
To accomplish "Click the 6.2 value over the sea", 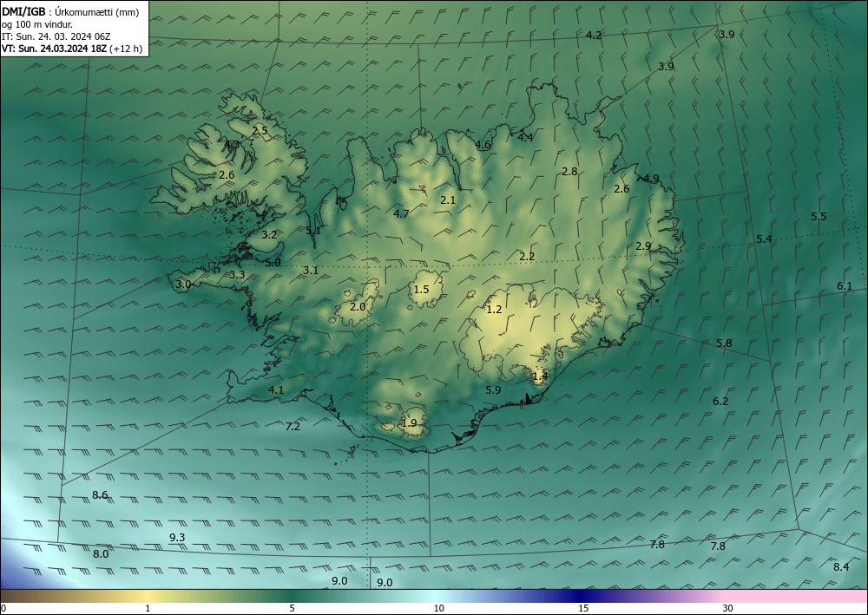I will coord(720,402).
